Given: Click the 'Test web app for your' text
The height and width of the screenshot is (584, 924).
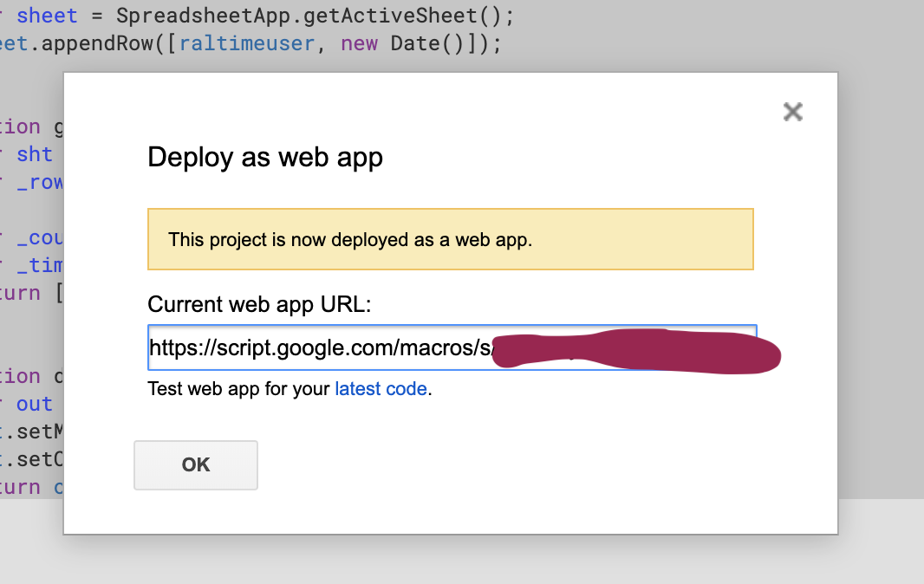Looking at the screenshot, I should (239, 389).
